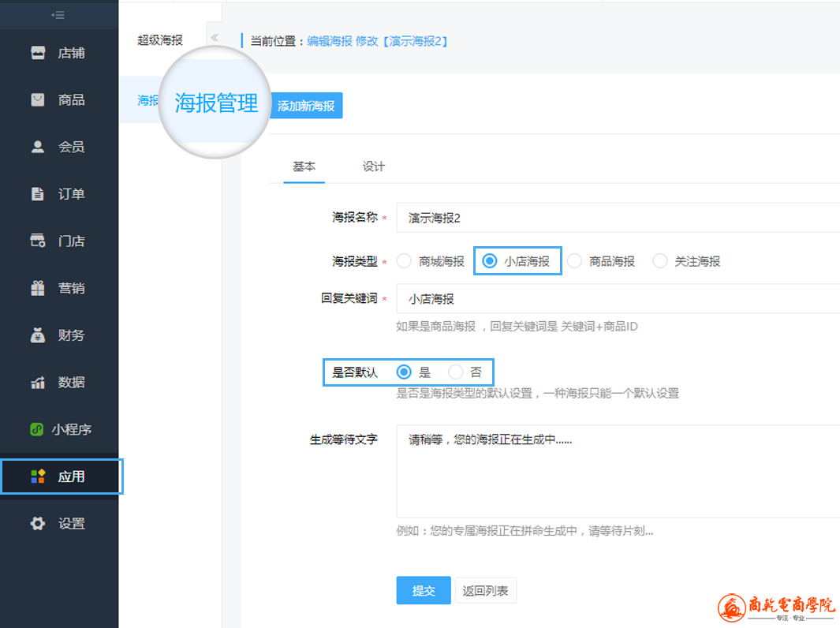The image size is (840, 628).
Task: Open 商品 products icon in sidebar
Action: pyautogui.click(x=38, y=100)
